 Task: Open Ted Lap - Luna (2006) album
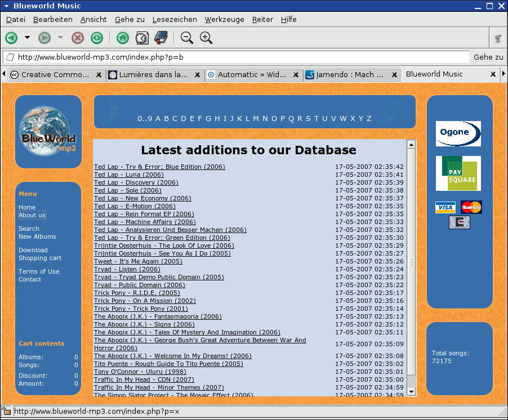pyautogui.click(x=129, y=175)
